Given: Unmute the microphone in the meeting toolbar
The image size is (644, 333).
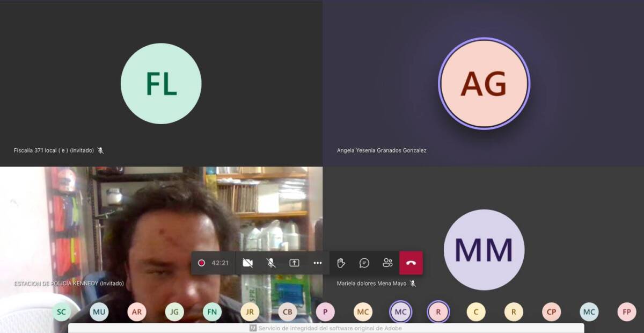Looking at the screenshot, I should coord(271,263).
